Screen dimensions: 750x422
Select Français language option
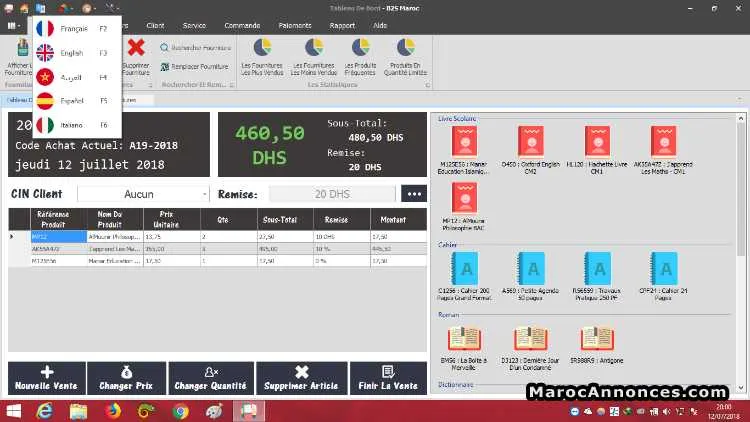click(77, 29)
